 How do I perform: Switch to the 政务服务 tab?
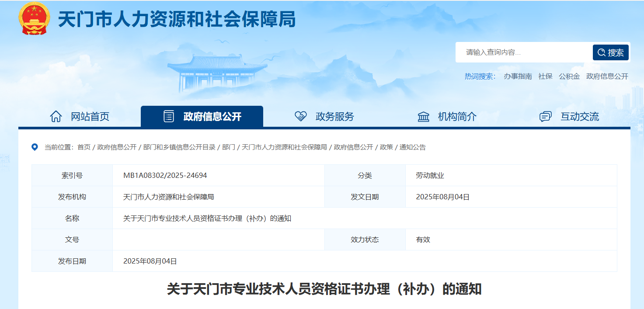coord(334,116)
